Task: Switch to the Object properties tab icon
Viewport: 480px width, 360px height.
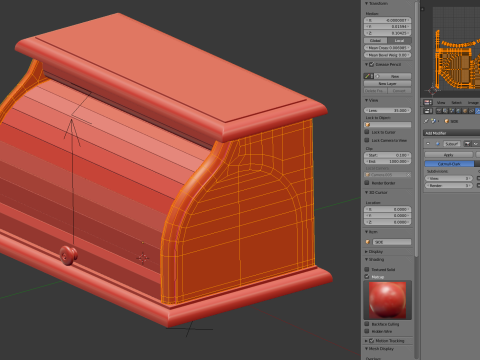Action: [465, 111]
